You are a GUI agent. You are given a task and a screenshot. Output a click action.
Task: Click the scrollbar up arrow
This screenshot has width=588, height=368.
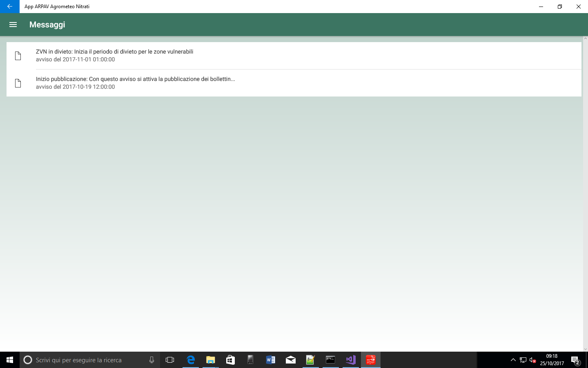585,38
